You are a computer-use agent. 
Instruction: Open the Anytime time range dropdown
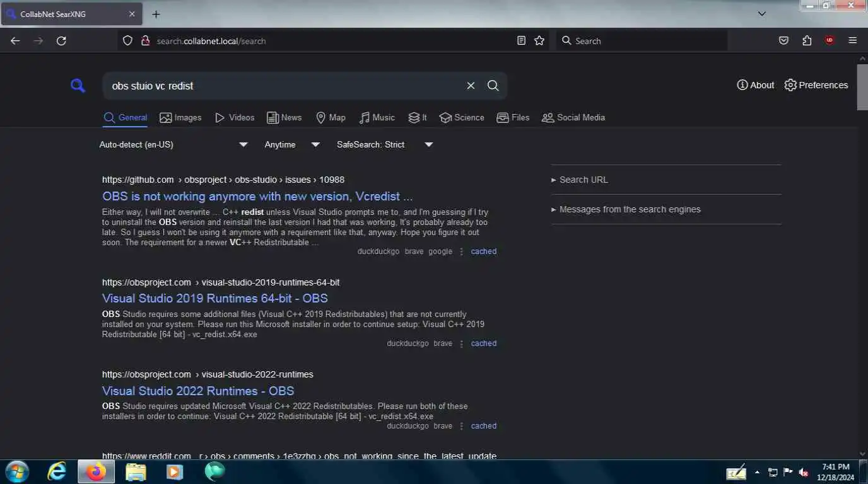292,144
